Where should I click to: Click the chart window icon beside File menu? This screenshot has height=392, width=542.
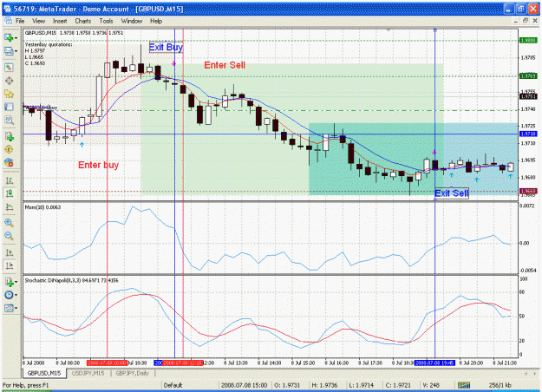point(8,21)
